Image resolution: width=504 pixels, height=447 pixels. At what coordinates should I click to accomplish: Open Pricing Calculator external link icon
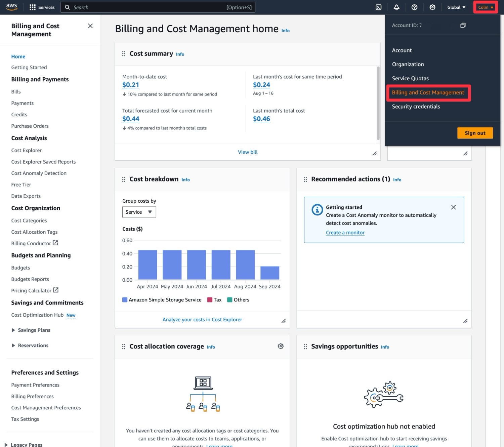(x=56, y=290)
